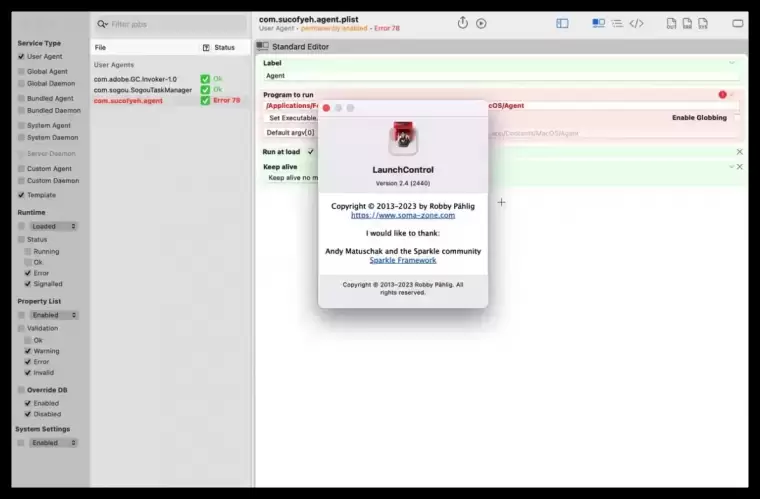Click the Version 2.4 (2440) text

pyautogui.click(x=403, y=183)
